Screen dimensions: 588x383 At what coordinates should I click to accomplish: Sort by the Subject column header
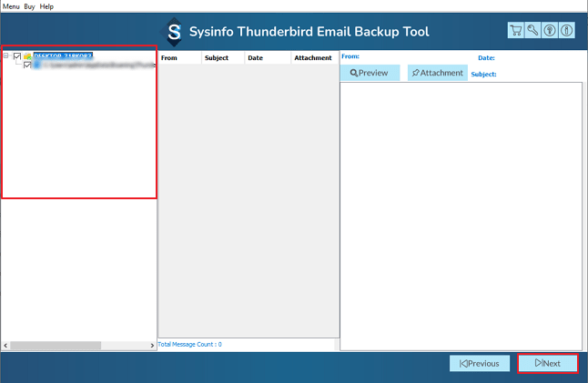[x=223, y=57]
